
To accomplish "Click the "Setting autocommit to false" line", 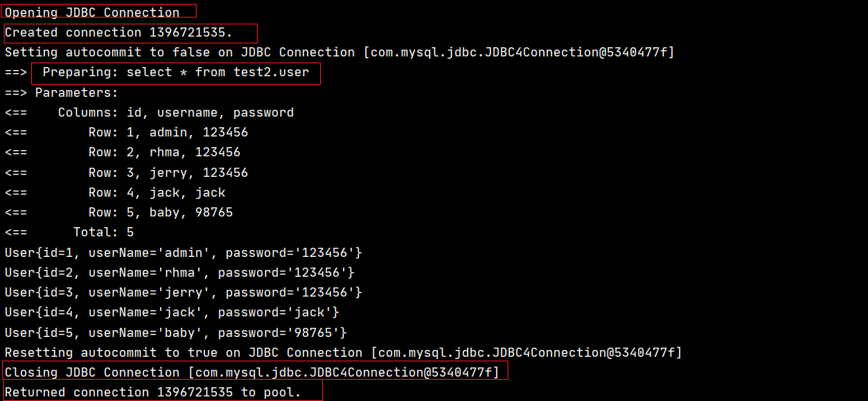I will click(339, 53).
